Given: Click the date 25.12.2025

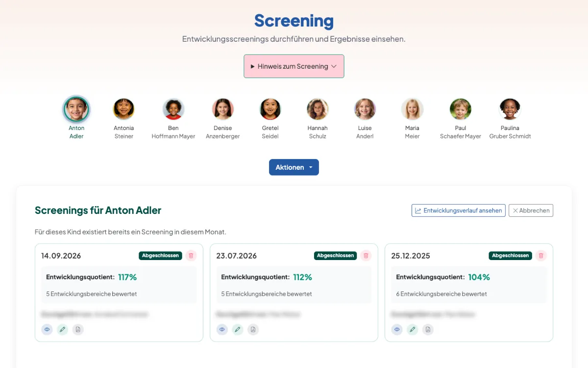Looking at the screenshot, I should (411, 256).
